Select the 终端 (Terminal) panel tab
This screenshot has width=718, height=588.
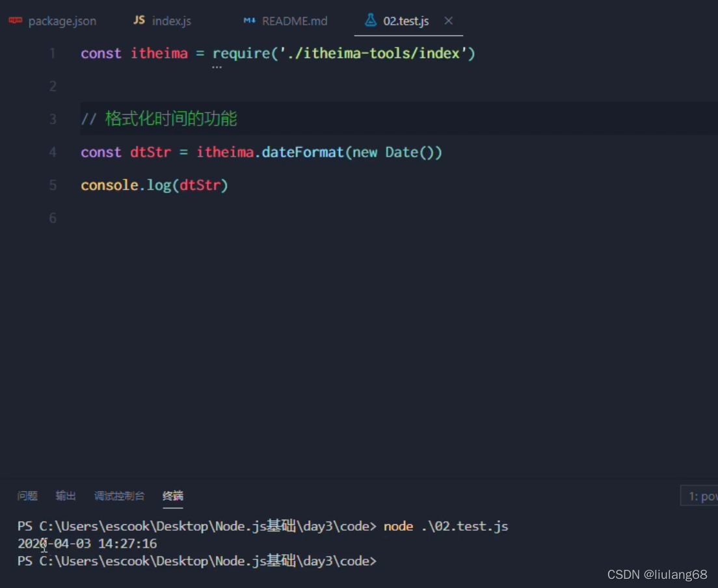click(173, 496)
